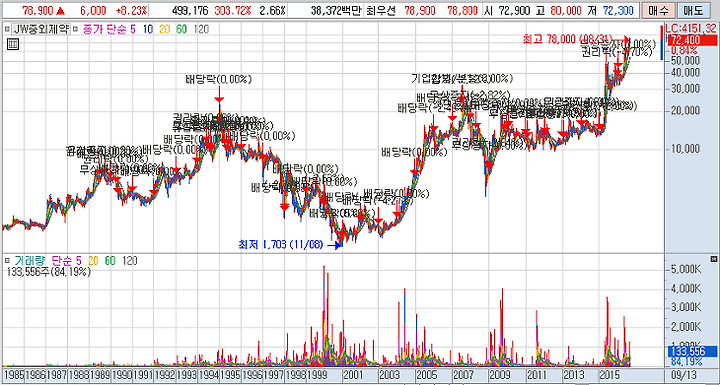Click the 매도 (sell) button
Screen dimensions: 720x385
[693, 10]
